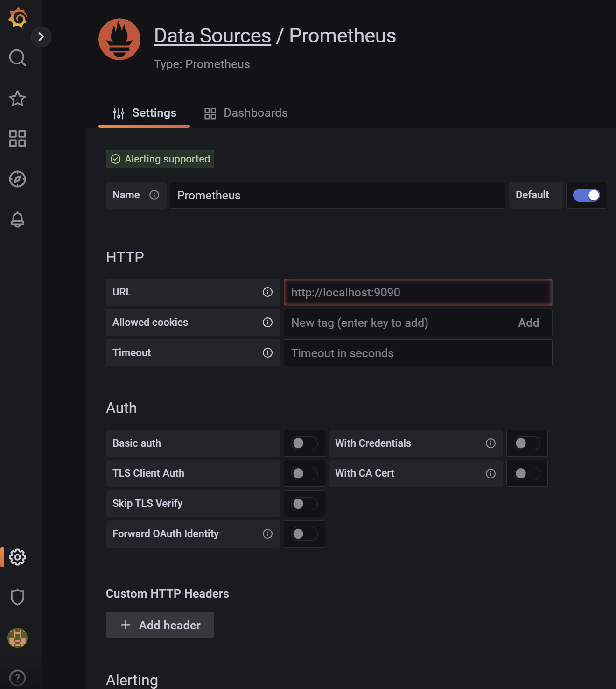Click Add next to the new tag field
This screenshot has height=689, width=616.
[x=529, y=323]
